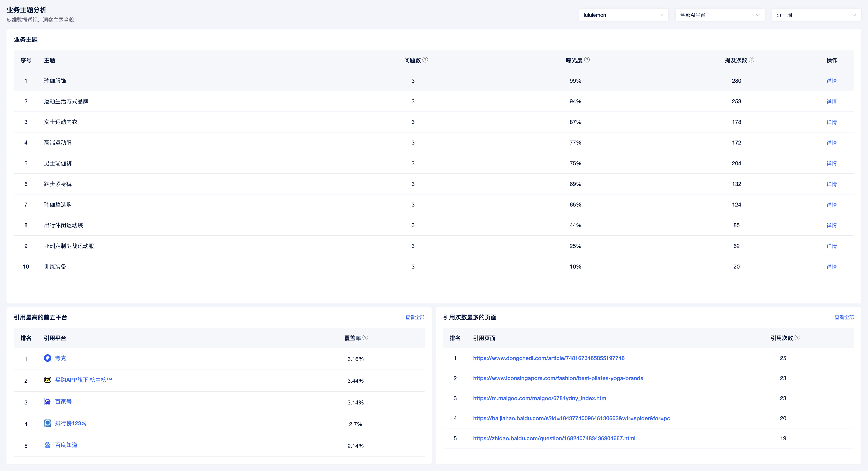Click help icon next to 问题数 header
868x471 pixels.
pyautogui.click(x=425, y=60)
